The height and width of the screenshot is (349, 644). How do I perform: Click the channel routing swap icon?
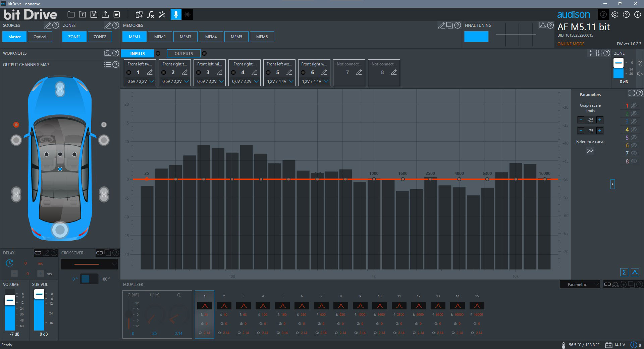[139, 14]
